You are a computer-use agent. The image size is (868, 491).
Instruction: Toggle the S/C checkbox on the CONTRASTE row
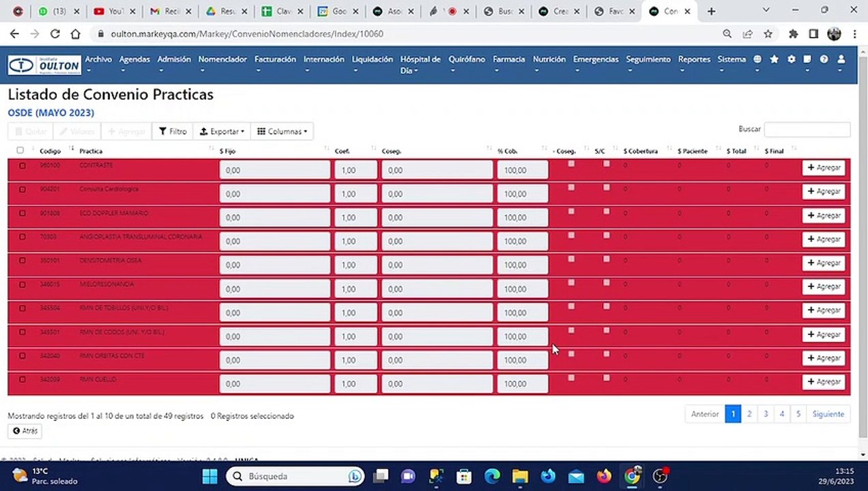pos(606,164)
